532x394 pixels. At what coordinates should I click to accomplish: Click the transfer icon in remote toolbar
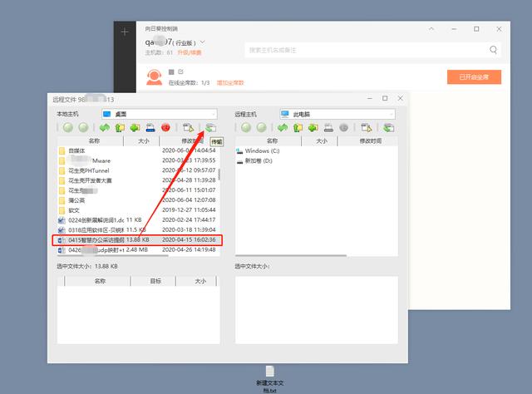(x=389, y=128)
